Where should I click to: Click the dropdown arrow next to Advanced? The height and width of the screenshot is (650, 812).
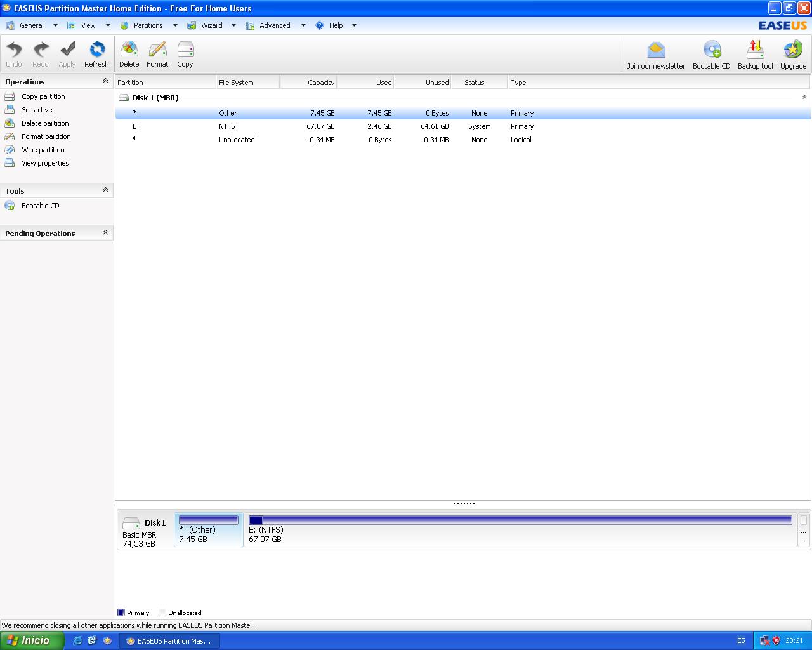(303, 25)
